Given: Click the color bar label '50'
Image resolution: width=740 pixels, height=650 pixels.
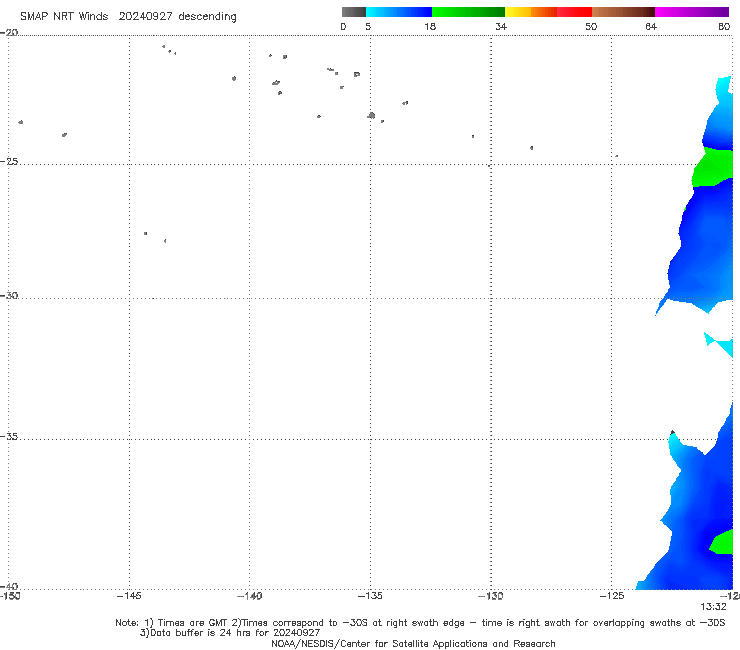Looking at the screenshot, I should click(x=591, y=26).
